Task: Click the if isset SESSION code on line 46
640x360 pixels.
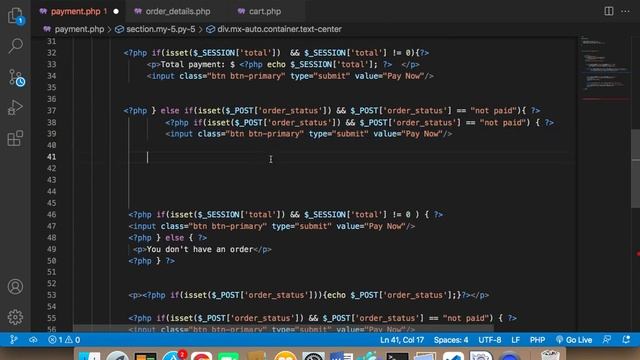Action: [286, 214]
